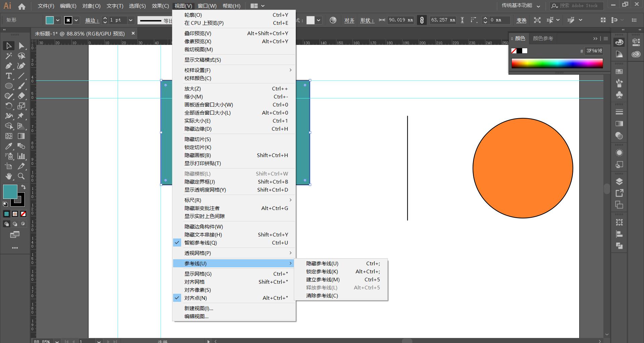Select the Pen tool
Image resolution: width=644 pixels, height=343 pixels.
point(9,66)
